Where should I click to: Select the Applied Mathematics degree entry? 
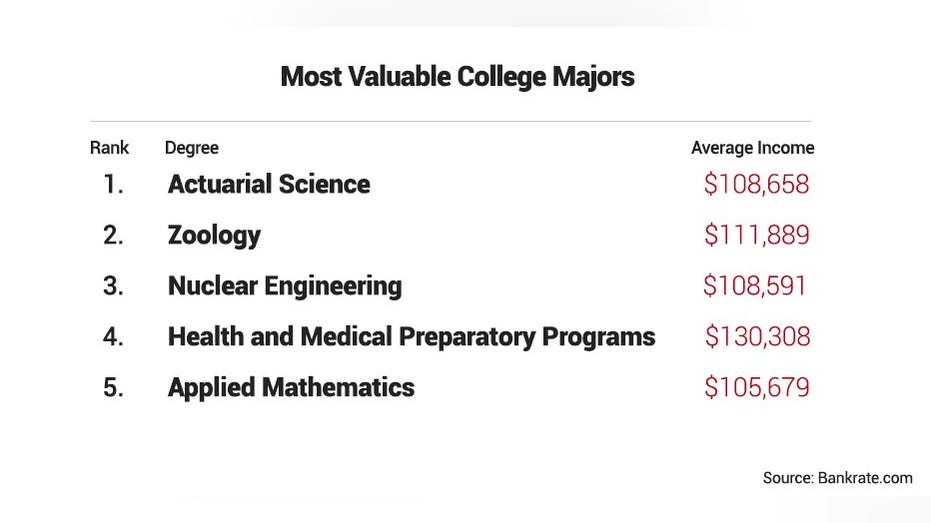pos(291,388)
